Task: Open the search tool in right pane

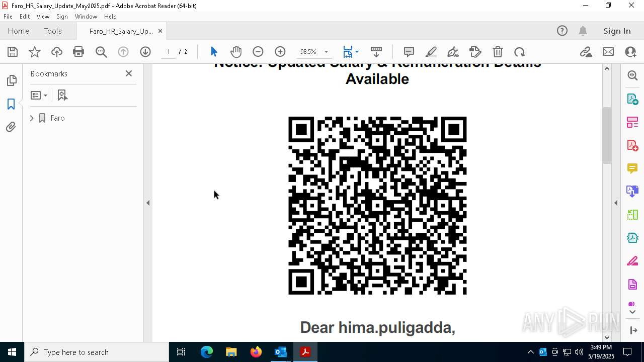Action: point(632,75)
